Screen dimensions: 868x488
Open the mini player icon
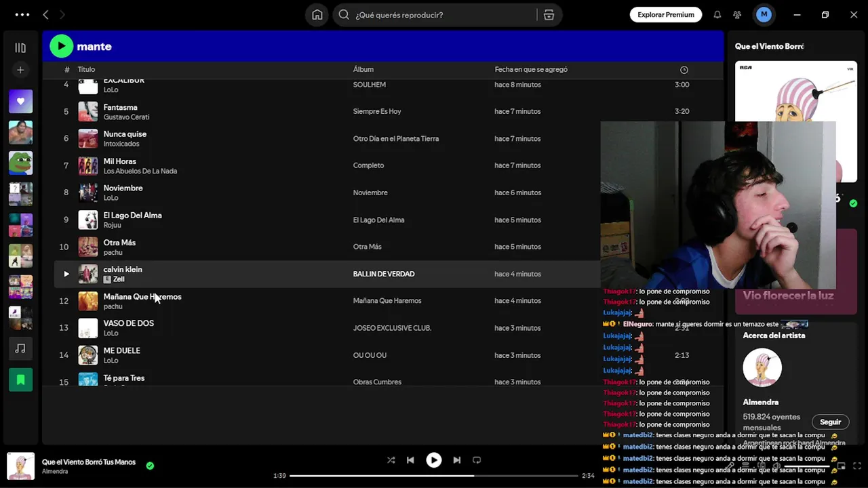(842, 466)
